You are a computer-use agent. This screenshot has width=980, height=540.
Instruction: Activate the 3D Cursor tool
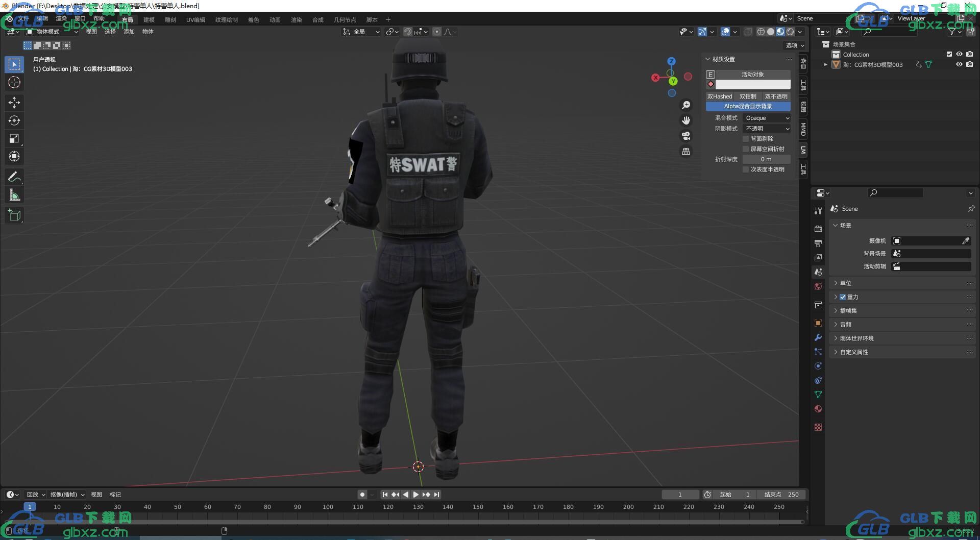14,82
